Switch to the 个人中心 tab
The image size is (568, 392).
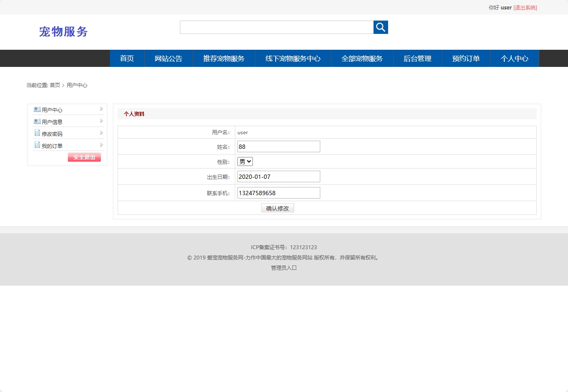click(514, 58)
